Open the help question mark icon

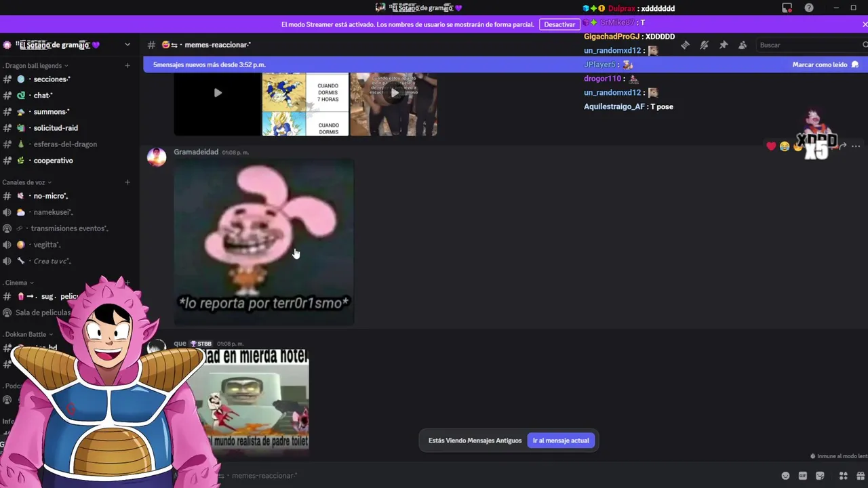pyautogui.click(x=809, y=8)
